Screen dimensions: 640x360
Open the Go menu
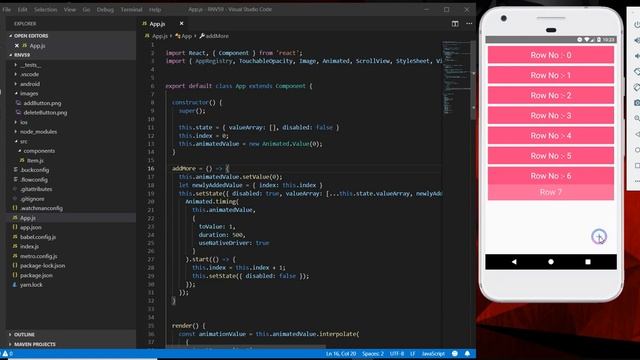(x=86, y=9)
